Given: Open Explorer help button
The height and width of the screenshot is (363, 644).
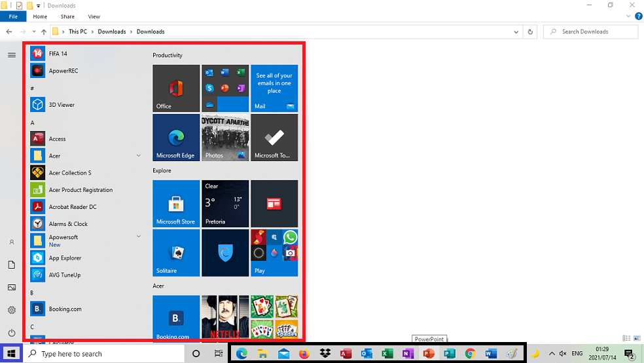Looking at the screenshot, I should 639,16.
